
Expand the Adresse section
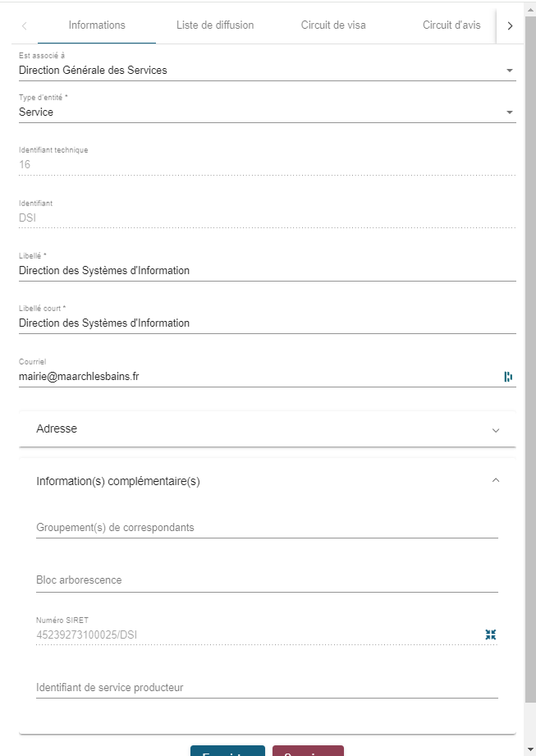pos(267,428)
